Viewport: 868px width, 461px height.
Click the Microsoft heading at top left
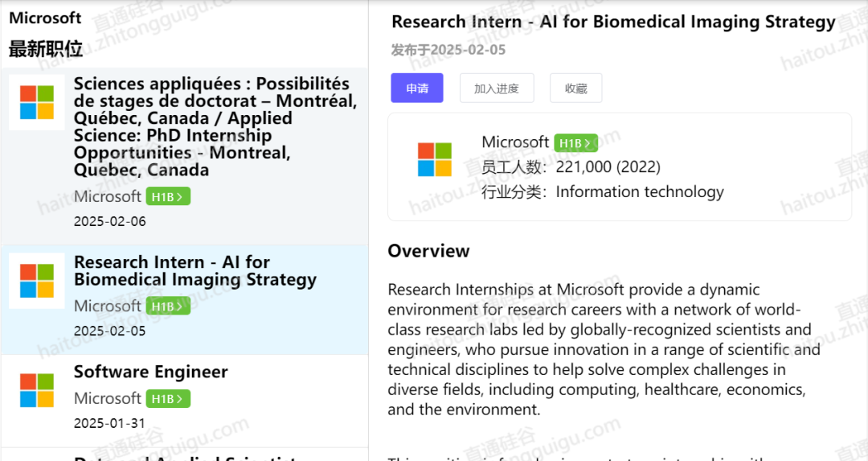pos(45,18)
